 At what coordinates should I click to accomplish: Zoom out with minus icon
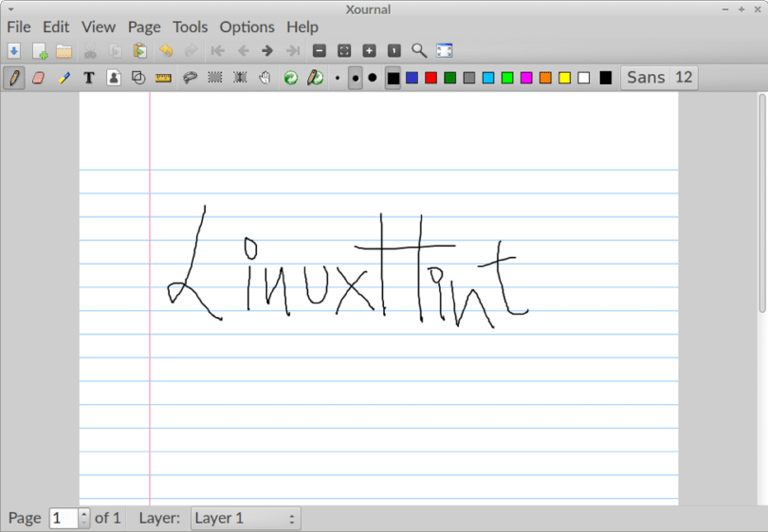(320, 50)
